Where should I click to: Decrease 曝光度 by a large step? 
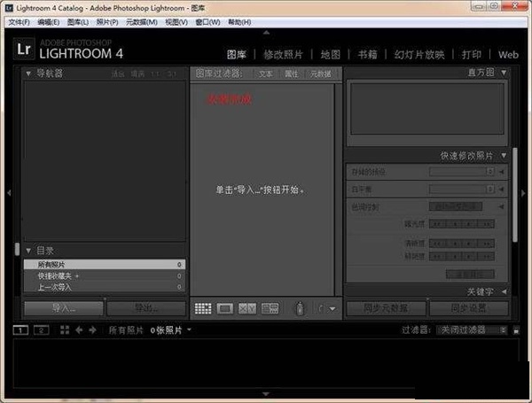tap(437, 224)
